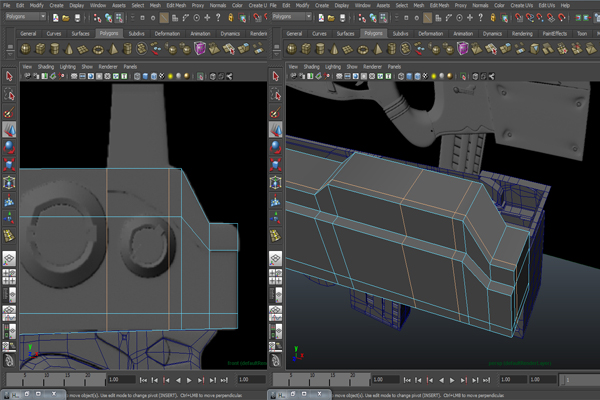Activate the Show Manipulator tool in right toolbox
The height and width of the screenshot is (400, 600).
click(x=276, y=218)
